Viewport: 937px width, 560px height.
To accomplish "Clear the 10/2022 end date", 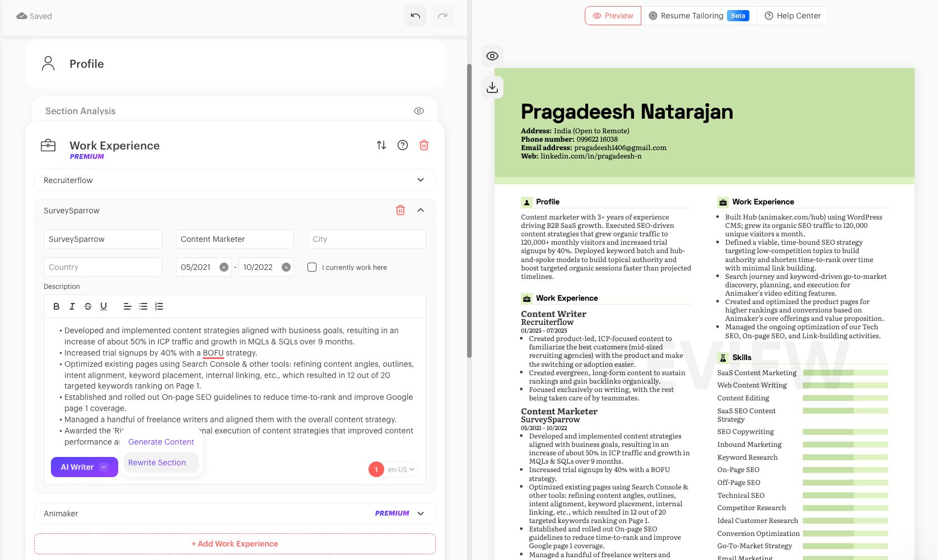I will [x=286, y=267].
